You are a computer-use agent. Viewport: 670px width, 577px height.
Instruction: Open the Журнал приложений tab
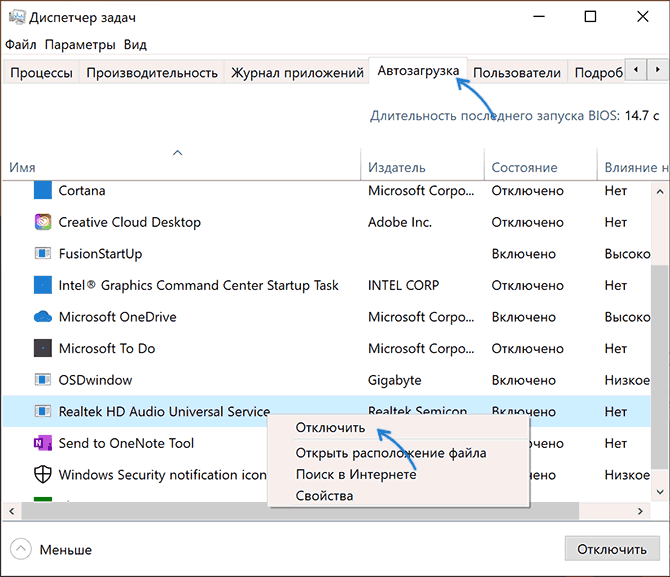pos(297,72)
